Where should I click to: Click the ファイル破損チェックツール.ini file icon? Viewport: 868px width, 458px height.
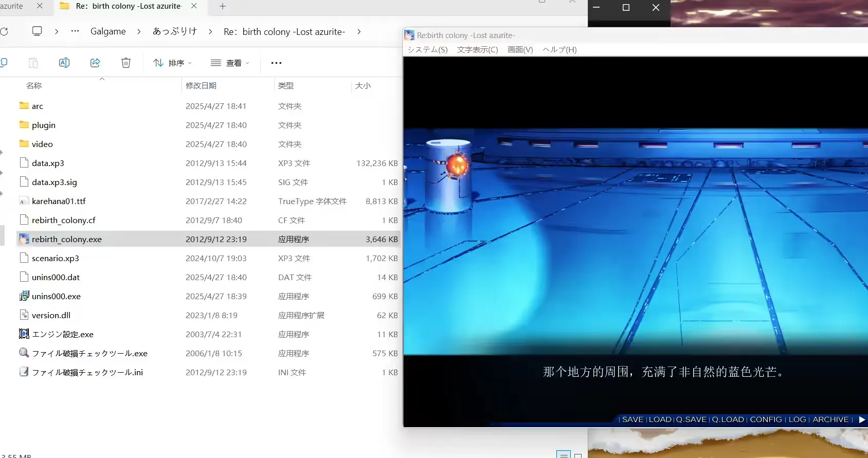tap(24, 372)
